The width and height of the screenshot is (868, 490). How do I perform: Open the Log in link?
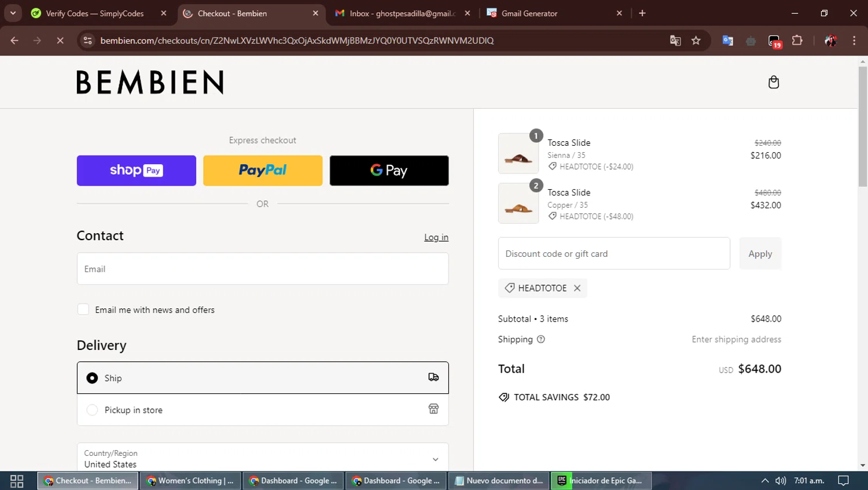[x=436, y=237]
